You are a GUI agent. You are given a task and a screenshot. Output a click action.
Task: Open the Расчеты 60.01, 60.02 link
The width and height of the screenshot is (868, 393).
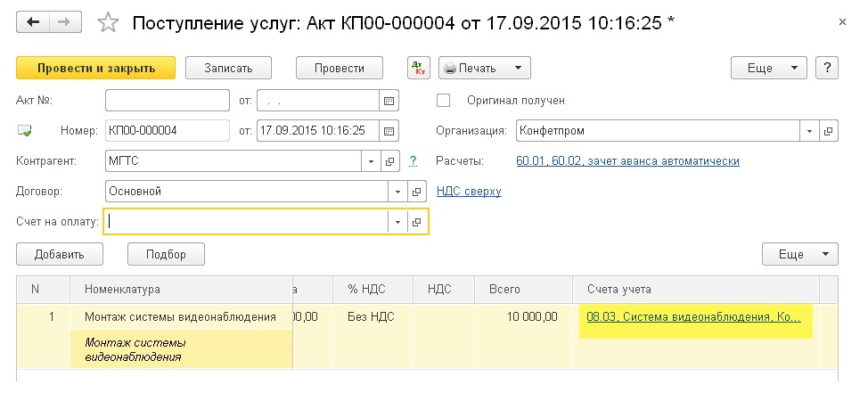pos(627,161)
